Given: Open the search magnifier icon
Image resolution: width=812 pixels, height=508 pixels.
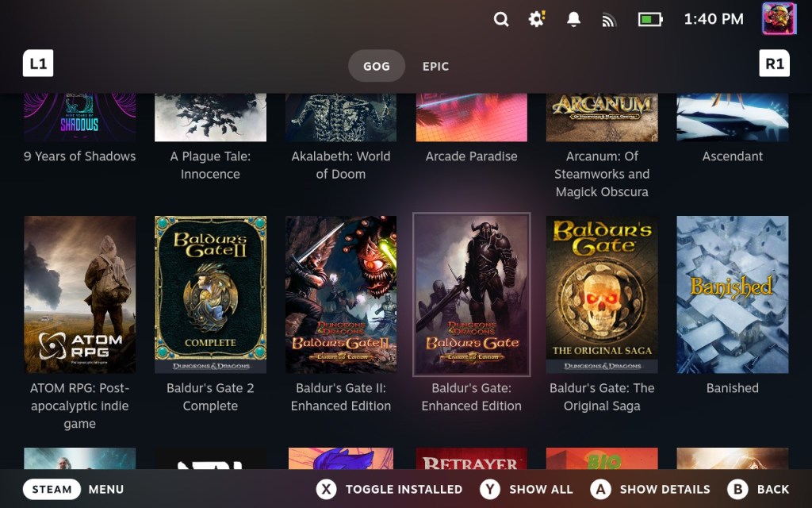Looking at the screenshot, I should 501,19.
